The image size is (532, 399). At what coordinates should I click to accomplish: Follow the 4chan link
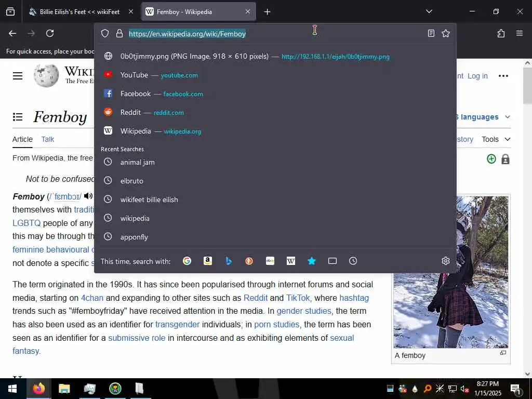click(92, 298)
